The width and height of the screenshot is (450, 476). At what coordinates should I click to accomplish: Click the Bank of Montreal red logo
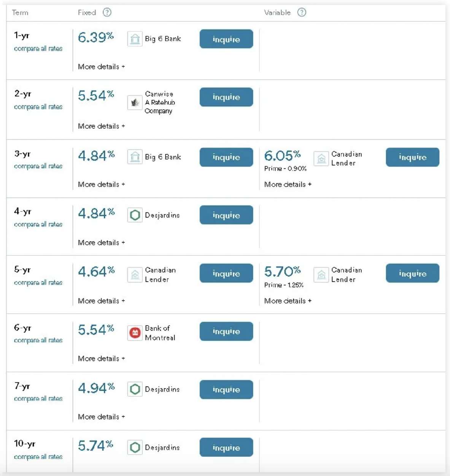pos(135,333)
